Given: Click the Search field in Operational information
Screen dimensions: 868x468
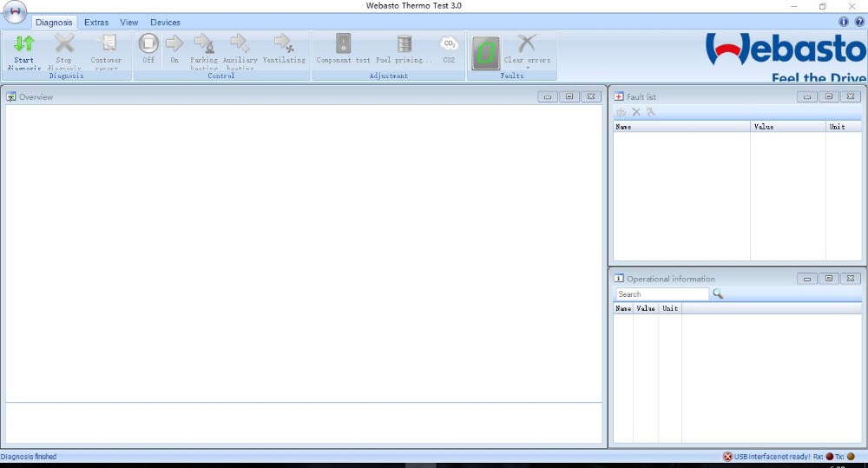Looking at the screenshot, I should tap(662, 294).
